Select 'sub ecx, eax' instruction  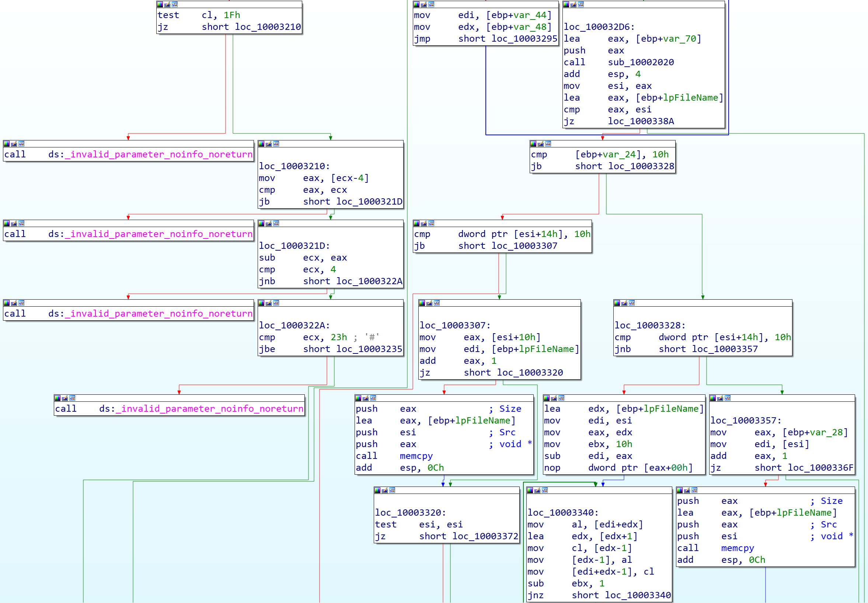303,258
